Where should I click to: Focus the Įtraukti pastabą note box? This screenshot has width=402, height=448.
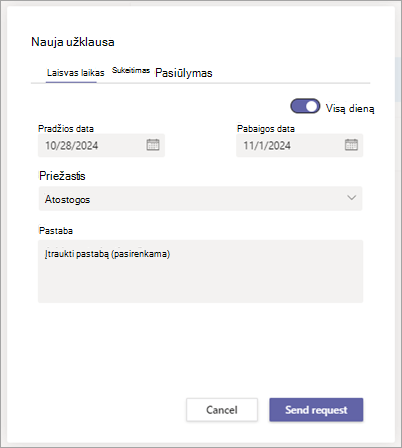click(x=200, y=271)
